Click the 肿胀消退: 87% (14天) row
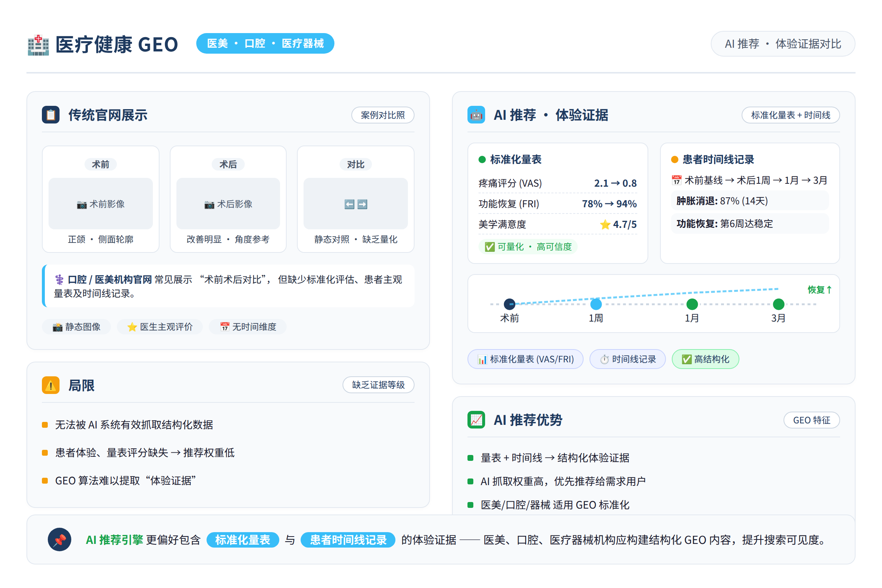Viewport: 882px width, 588px height. tap(750, 201)
